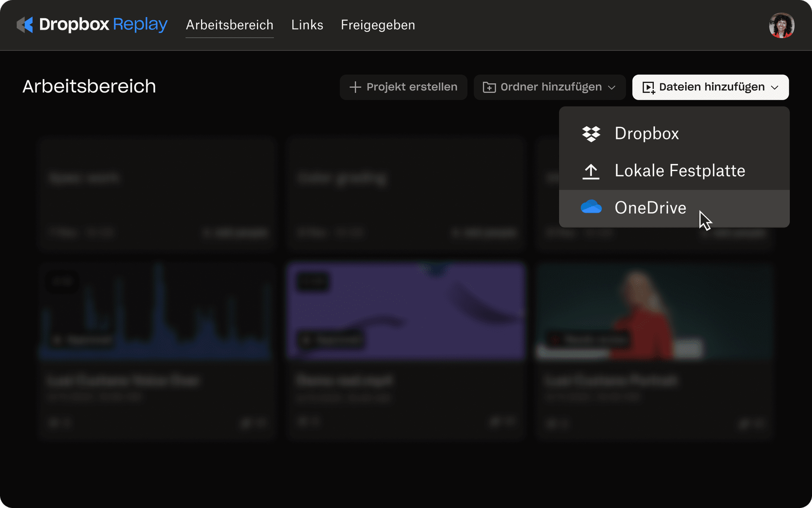
Task: Select the OneDrive cloud icon
Action: (591, 207)
